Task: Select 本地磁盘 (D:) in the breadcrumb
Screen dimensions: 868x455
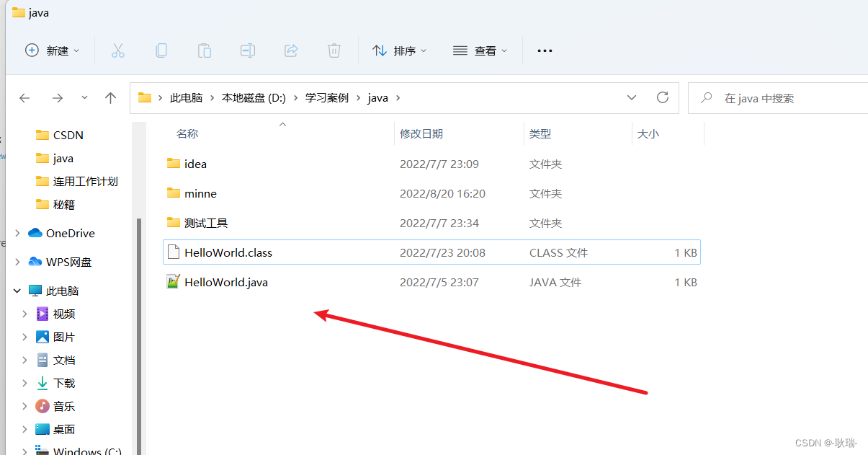Action: tap(254, 98)
